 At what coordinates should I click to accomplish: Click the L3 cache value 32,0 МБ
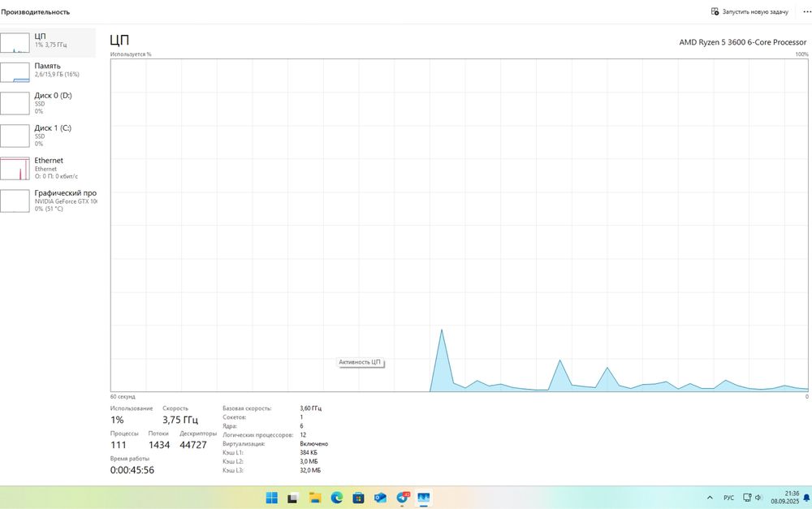[x=310, y=470]
